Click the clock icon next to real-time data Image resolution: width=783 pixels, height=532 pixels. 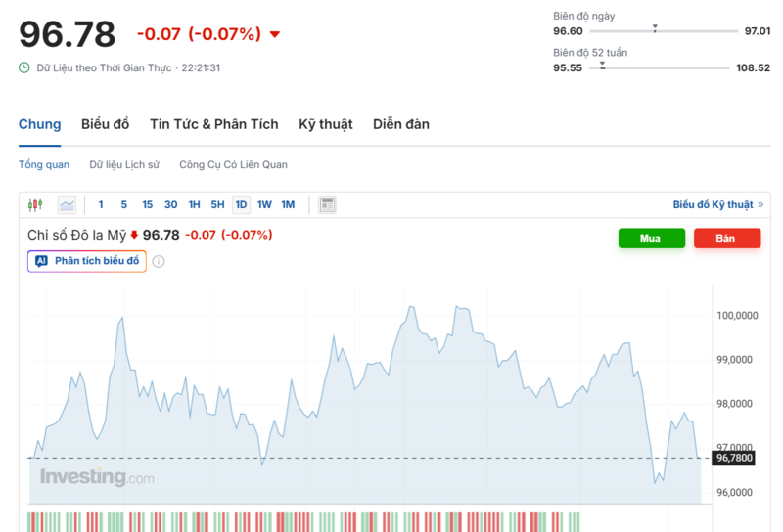click(24, 67)
